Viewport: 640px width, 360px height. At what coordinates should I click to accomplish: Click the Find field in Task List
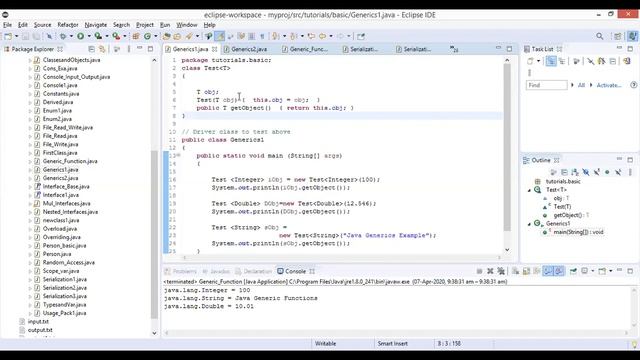pyautogui.click(x=546, y=85)
